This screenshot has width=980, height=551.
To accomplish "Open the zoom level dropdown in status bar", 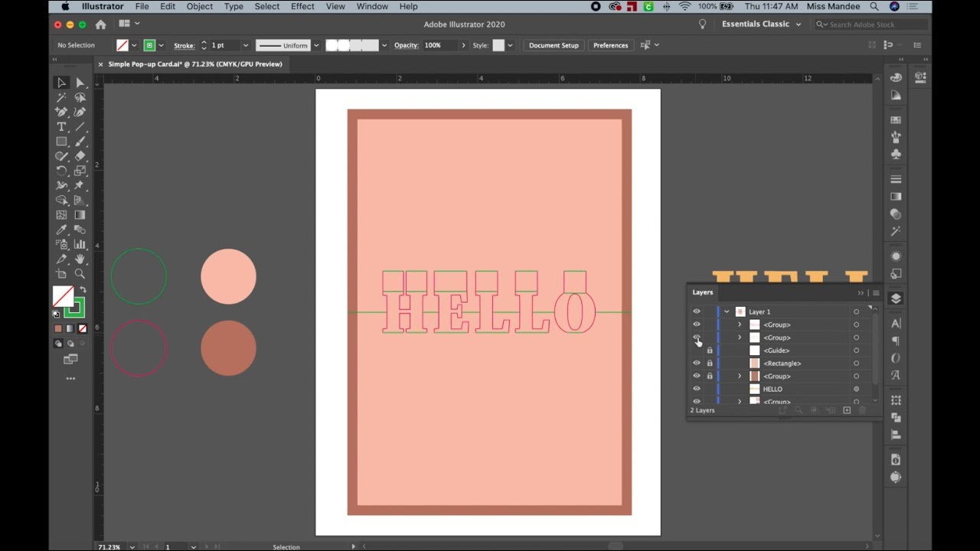I will point(132,547).
